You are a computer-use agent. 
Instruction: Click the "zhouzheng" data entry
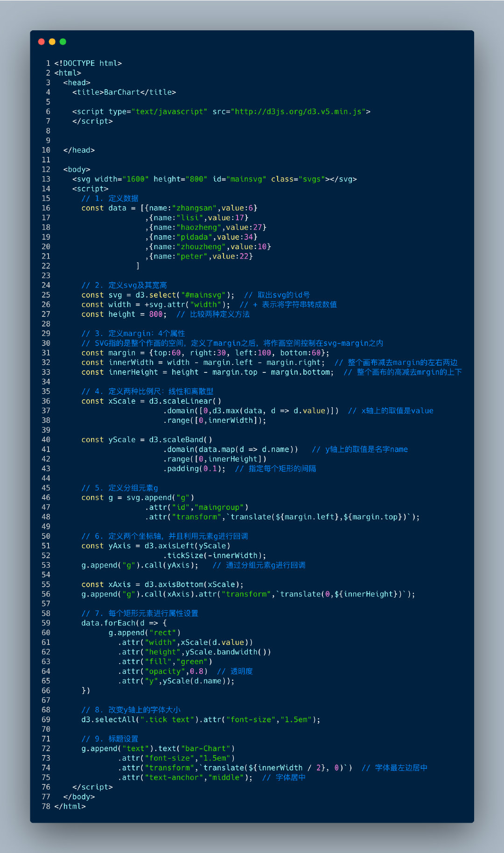208,246
